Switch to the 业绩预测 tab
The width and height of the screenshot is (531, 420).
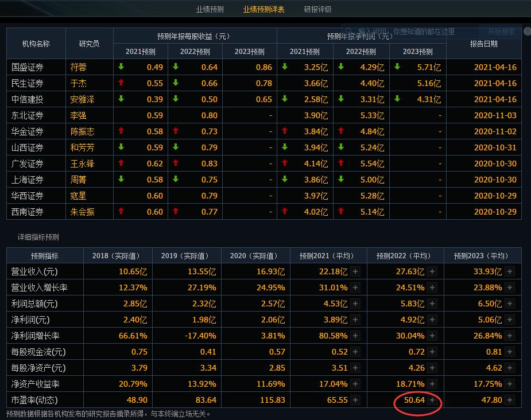[210, 10]
